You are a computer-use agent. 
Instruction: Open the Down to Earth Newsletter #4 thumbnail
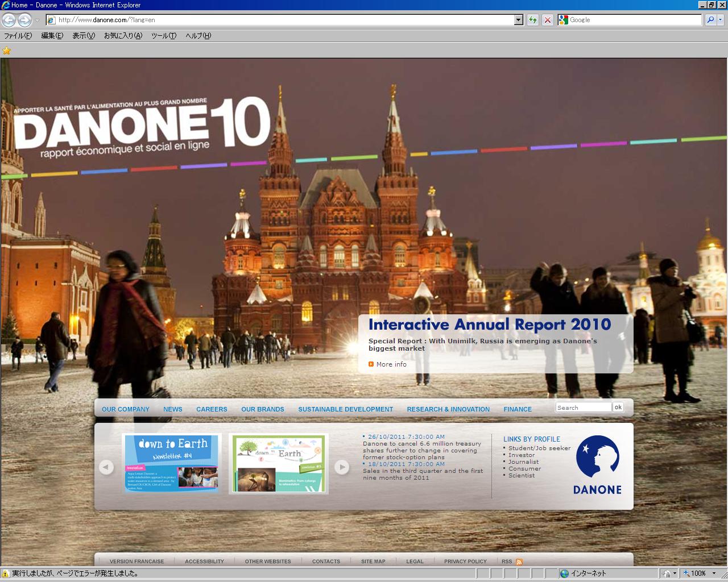(171, 463)
